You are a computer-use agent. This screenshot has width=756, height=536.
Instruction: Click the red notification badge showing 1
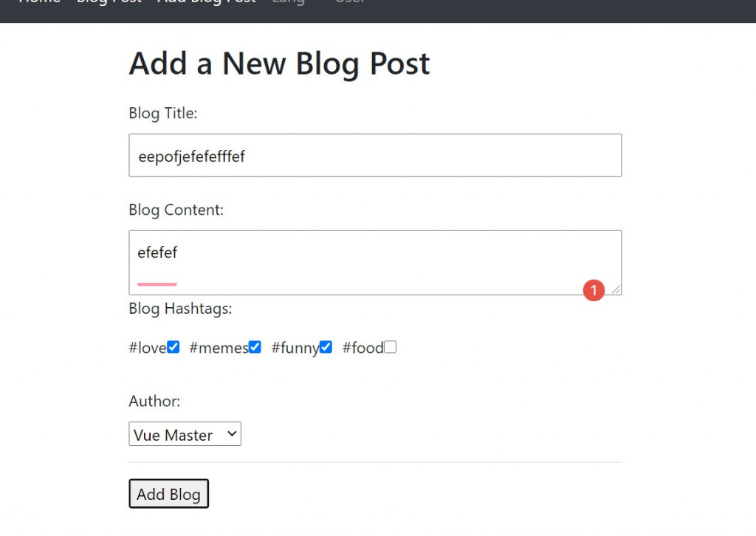pyautogui.click(x=594, y=290)
